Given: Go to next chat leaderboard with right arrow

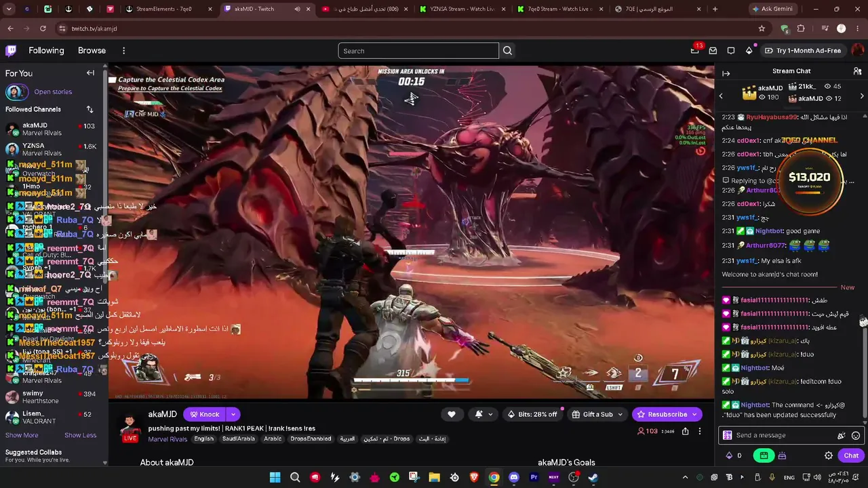Looking at the screenshot, I should 862,96.
